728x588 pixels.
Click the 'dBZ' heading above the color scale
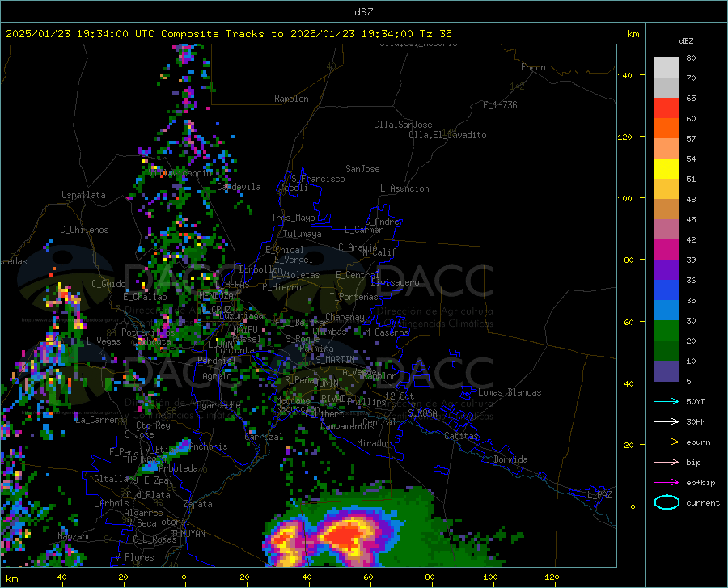(x=686, y=40)
